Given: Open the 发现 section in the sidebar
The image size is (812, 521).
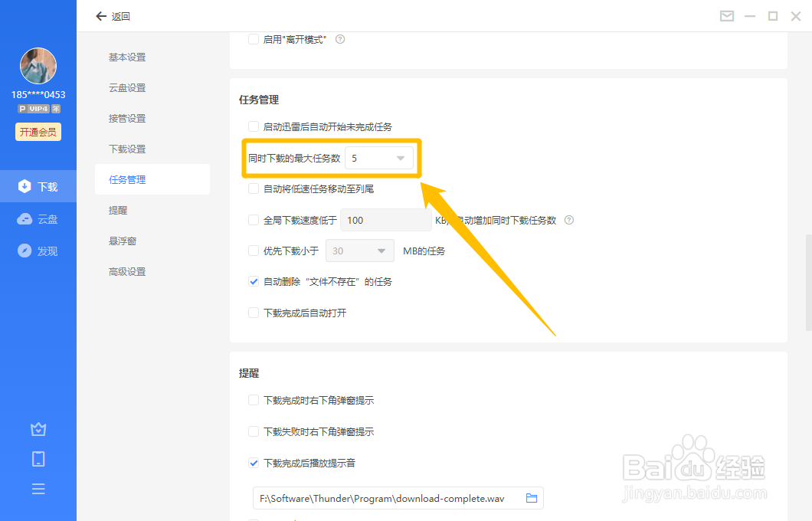Looking at the screenshot, I should [38, 250].
